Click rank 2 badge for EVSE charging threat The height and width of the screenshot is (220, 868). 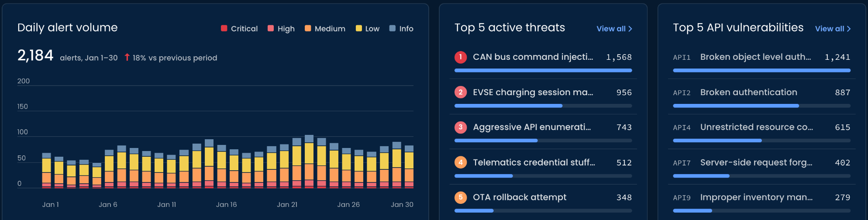coord(461,92)
